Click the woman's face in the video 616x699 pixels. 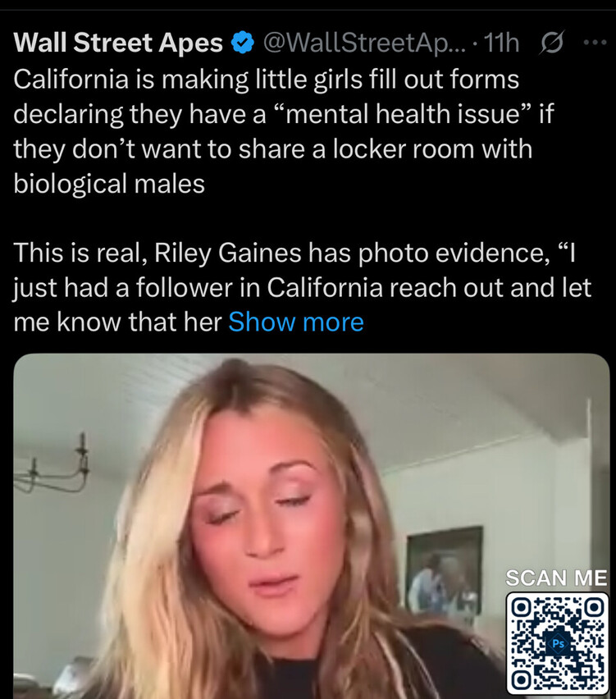[265, 517]
